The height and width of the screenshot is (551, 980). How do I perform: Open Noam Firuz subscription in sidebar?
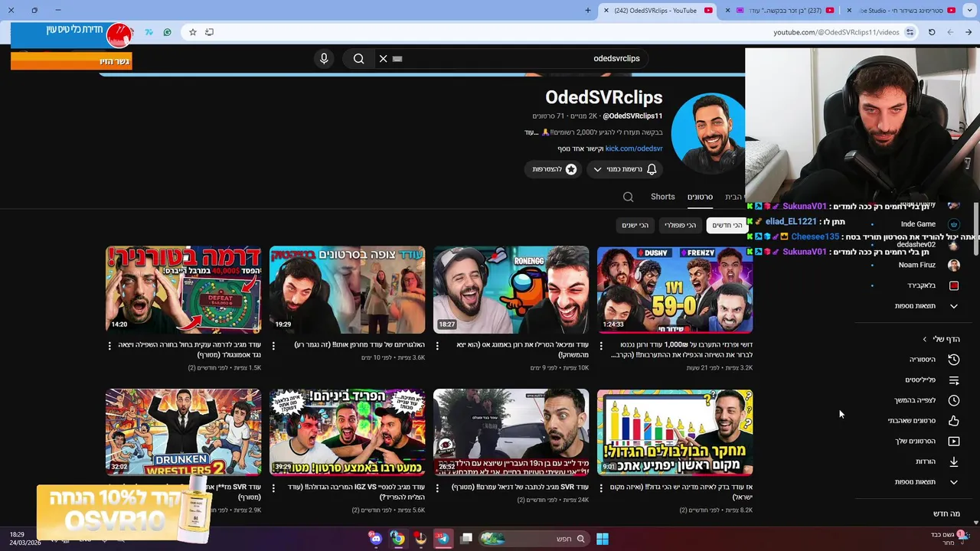[917, 265]
